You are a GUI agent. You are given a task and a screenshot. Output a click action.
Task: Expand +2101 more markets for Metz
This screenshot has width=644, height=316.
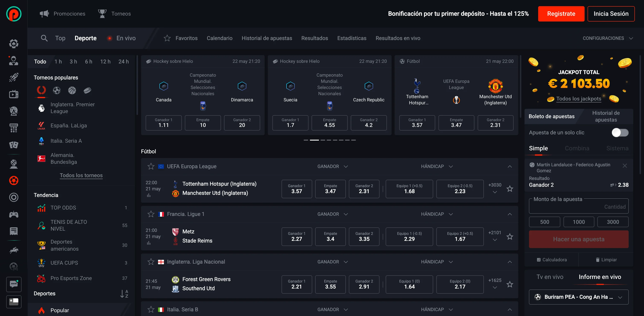pos(495,236)
